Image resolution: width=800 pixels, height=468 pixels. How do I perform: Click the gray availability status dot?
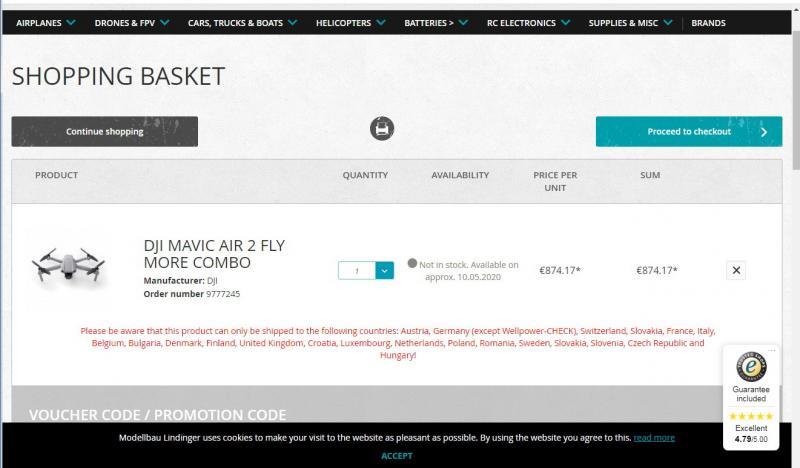(412, 263)
